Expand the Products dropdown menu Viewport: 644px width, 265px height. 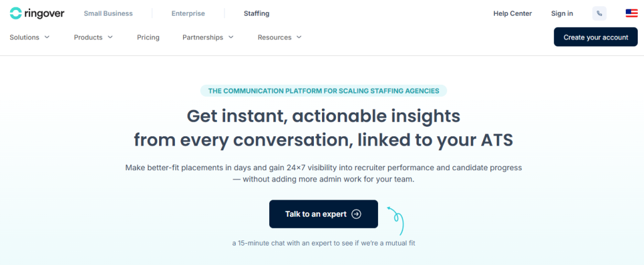[x=93, y=37]
